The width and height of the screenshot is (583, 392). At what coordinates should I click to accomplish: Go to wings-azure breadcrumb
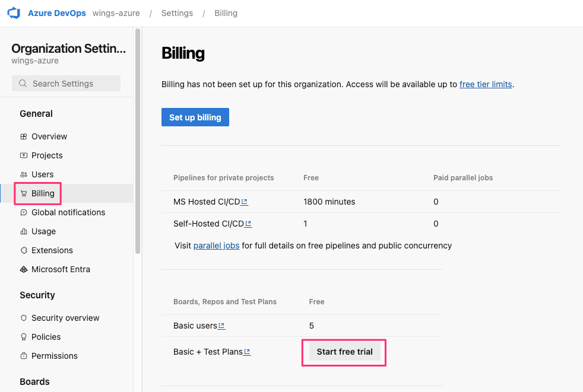(x=117, y=13)
